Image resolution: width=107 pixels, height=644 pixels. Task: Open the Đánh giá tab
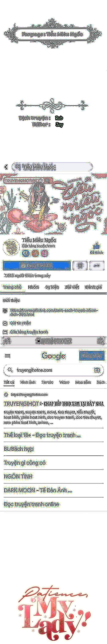93,287
